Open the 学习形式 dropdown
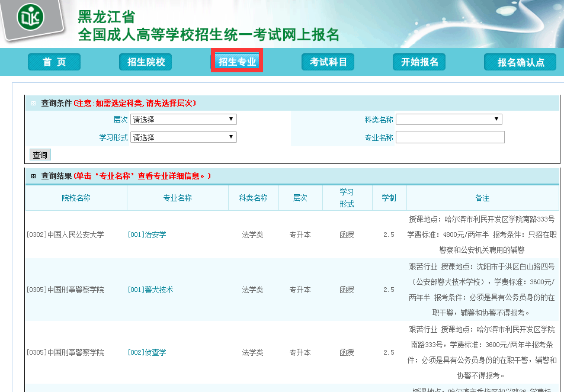Image resolution: width=564 pixels, height=392 pixels. 184,137
